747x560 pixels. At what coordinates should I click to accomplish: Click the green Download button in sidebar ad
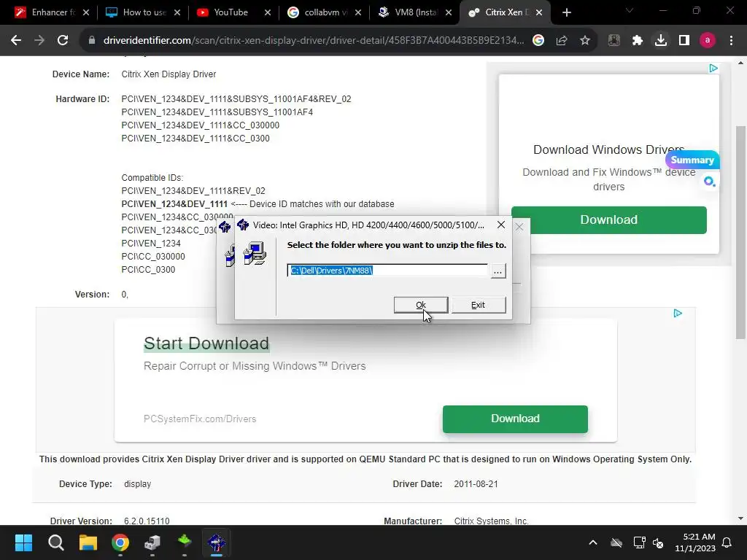pos(609,219)
